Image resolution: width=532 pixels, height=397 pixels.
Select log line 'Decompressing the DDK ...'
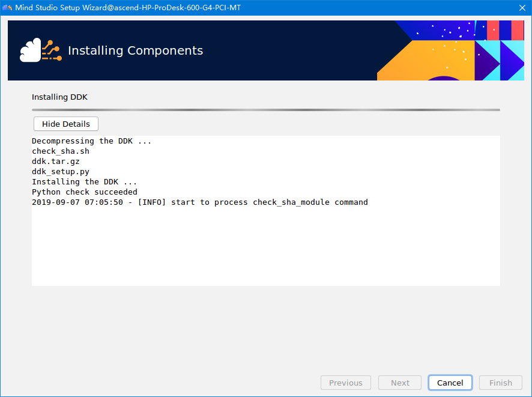tap(92, 141)
